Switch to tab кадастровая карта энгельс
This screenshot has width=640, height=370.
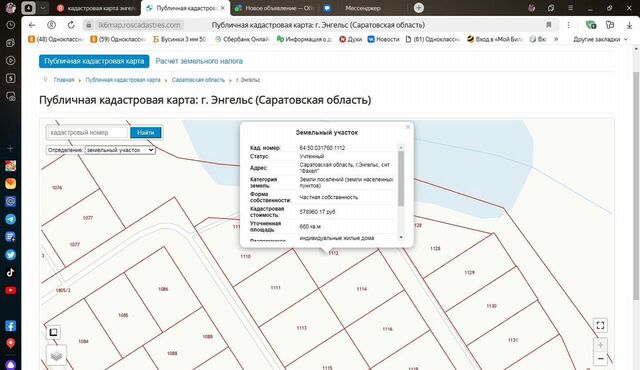click(96, 8)
